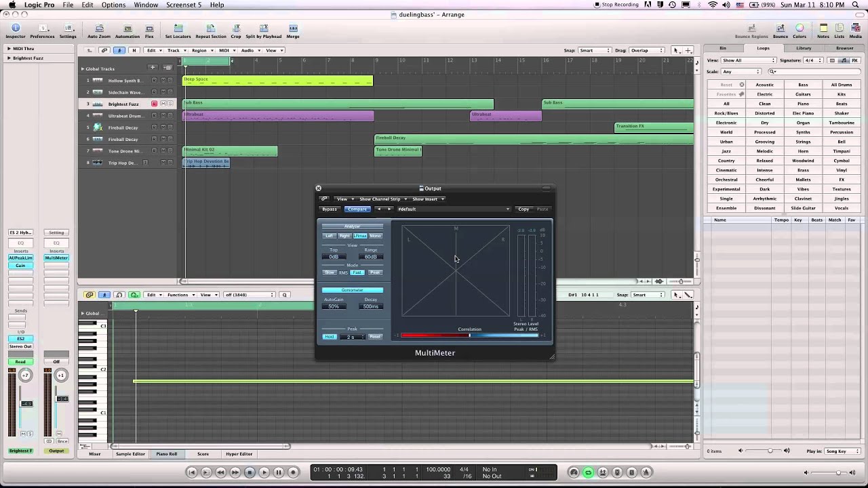Open the Loops View Show All dropdown

[749, 60]
